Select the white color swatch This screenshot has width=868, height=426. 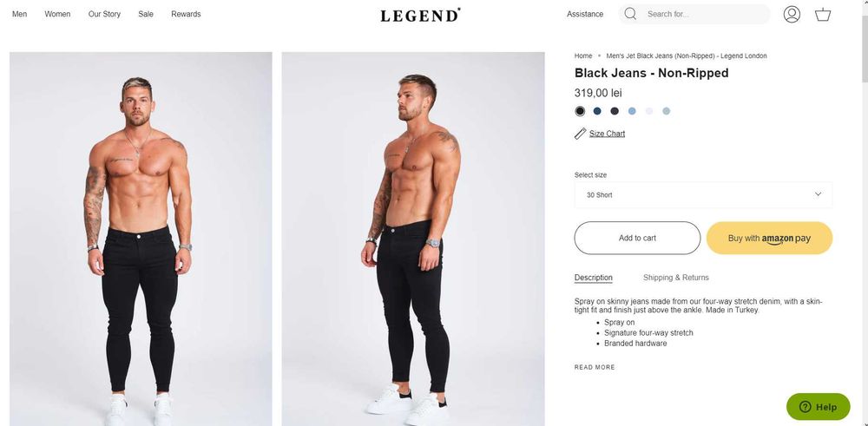tap(649, 111)
